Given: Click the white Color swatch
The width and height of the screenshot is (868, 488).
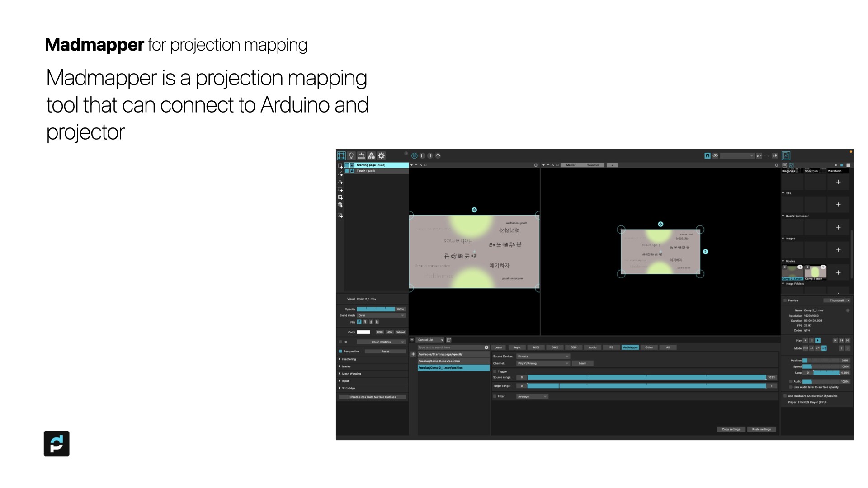Looking at the screenshot, I should tap(363, 332).
